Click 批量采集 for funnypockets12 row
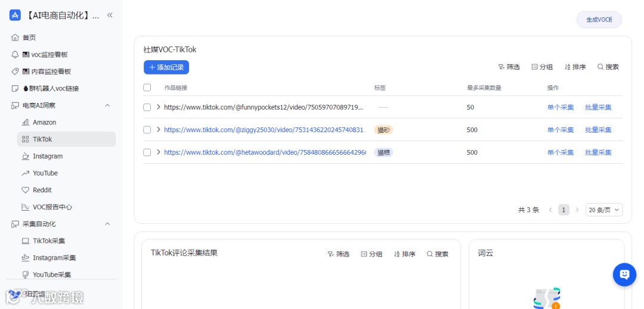Screen dimensions: 644x309 pos(599,107)
